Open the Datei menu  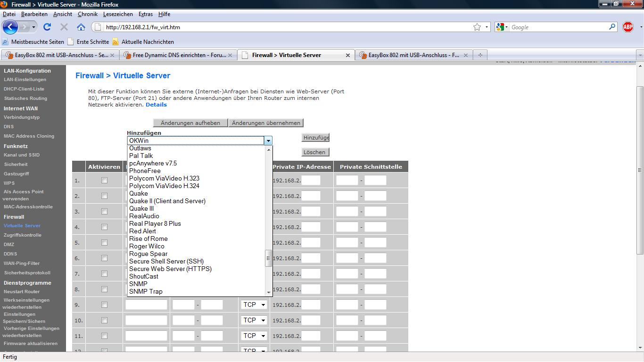click(x=9, y=14)
